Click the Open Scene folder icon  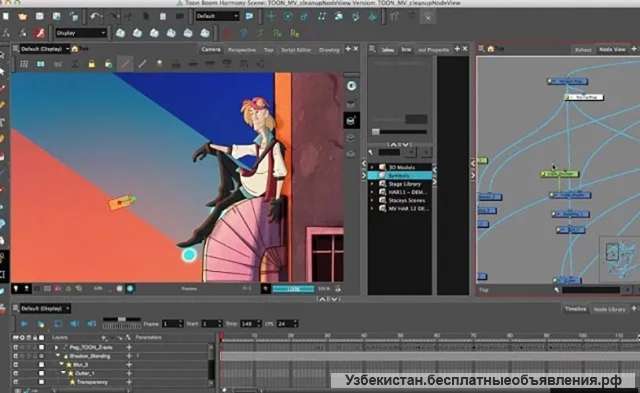[x=22, y=17]
